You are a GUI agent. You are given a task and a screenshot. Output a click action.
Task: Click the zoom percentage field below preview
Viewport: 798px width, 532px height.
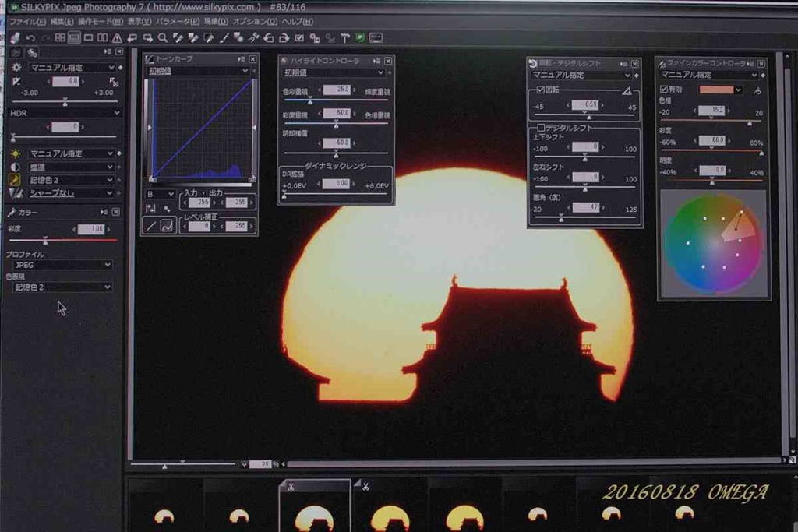(x=260, y=464)
